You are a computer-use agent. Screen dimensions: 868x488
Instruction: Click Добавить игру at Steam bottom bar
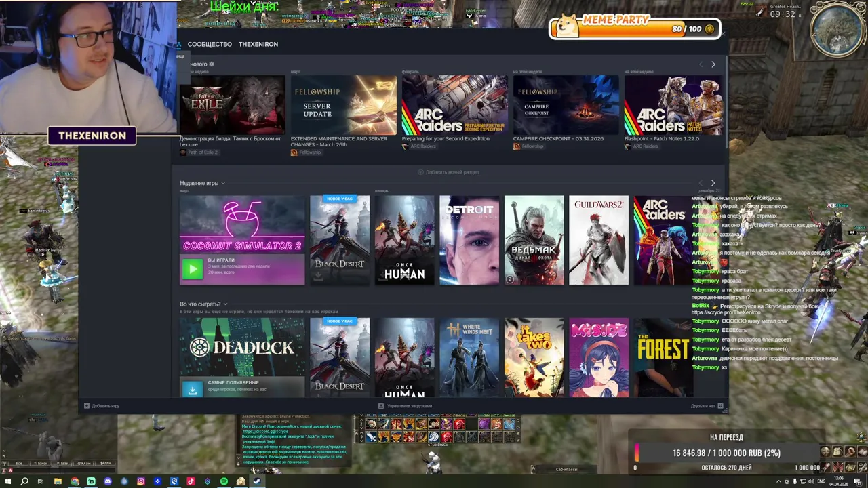(x=102, y=406)
